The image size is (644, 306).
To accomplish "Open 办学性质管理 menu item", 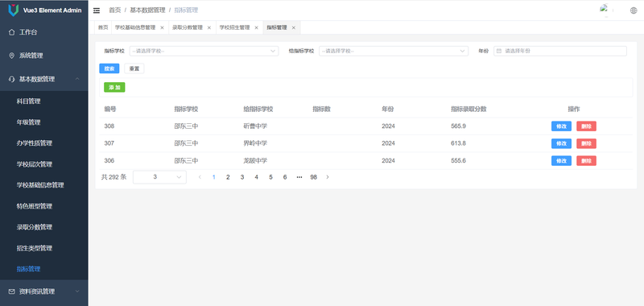I will coord(44,143).
